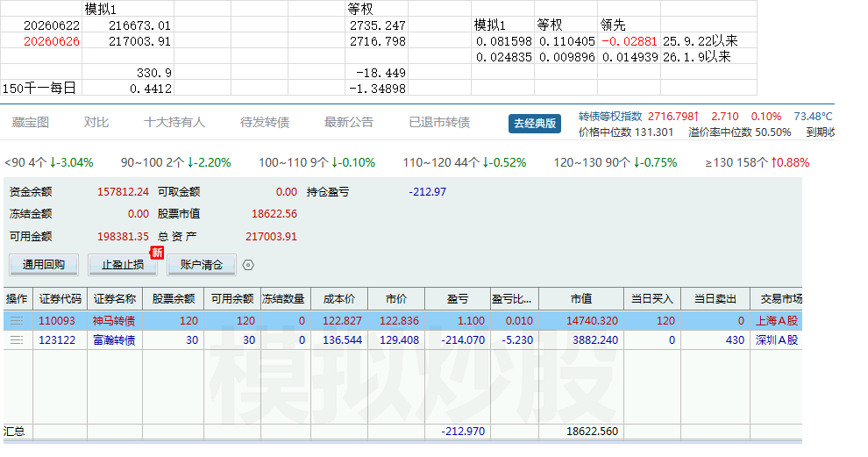Image resolution: width=868 pixels, height=457 pixels.
Task: Click 神马转债 security name
Action: pos(114,321)
